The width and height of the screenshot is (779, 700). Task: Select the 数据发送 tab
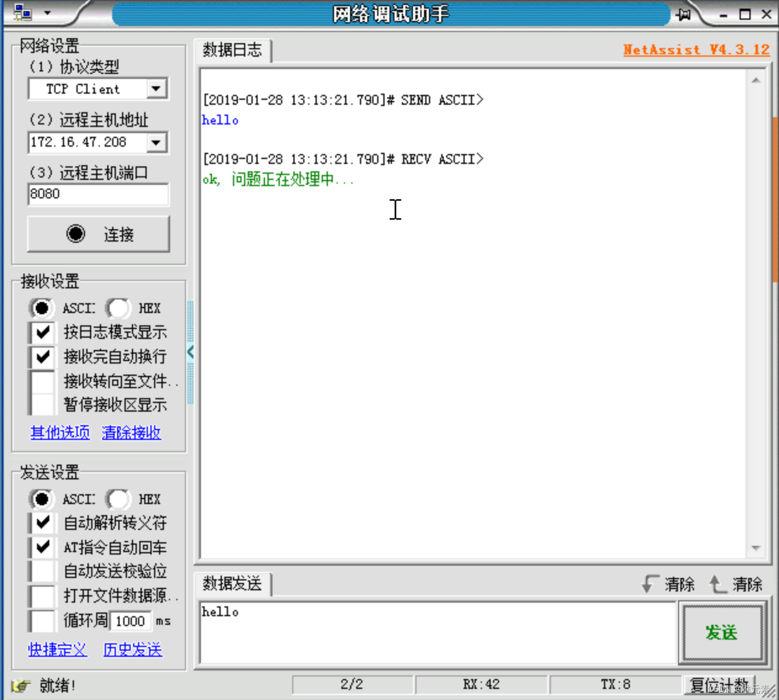tap(232, 584)
